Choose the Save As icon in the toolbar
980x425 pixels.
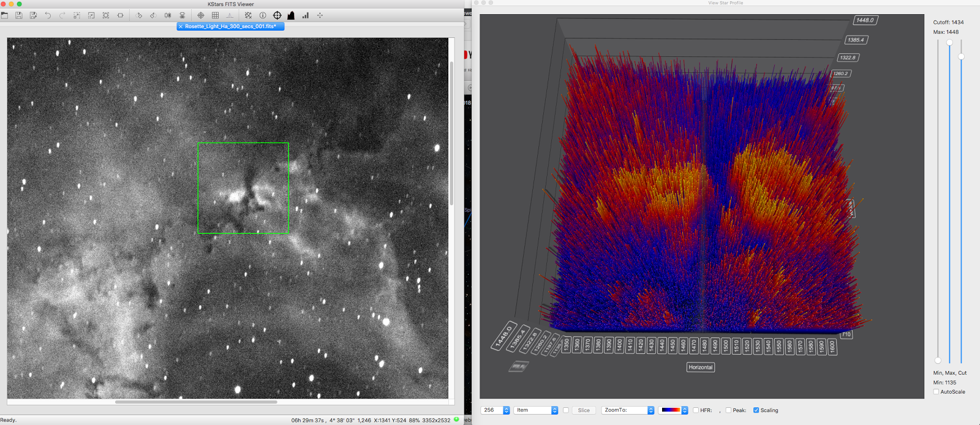click(33, 15)
